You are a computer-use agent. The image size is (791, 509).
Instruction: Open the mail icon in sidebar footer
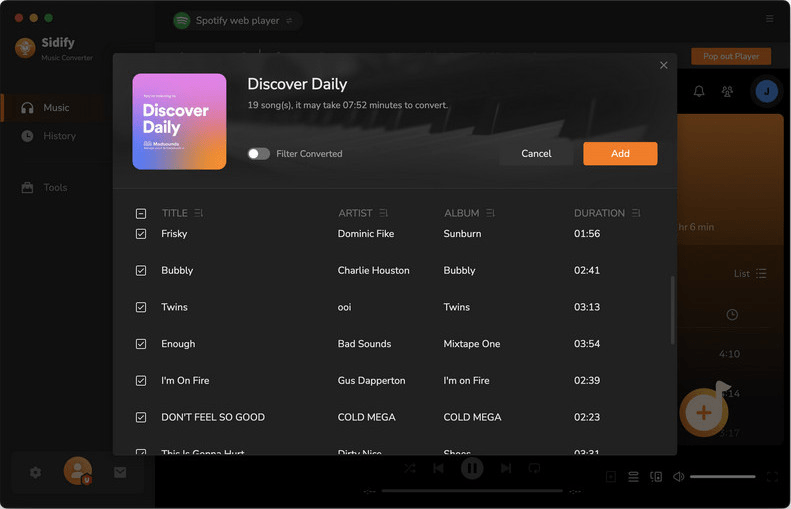pos(120,472)
